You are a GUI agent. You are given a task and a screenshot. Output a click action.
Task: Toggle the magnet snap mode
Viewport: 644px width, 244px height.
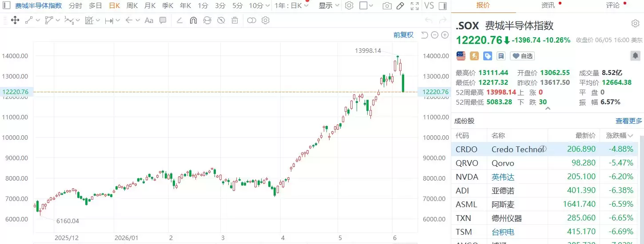click(x=193, y=20)
